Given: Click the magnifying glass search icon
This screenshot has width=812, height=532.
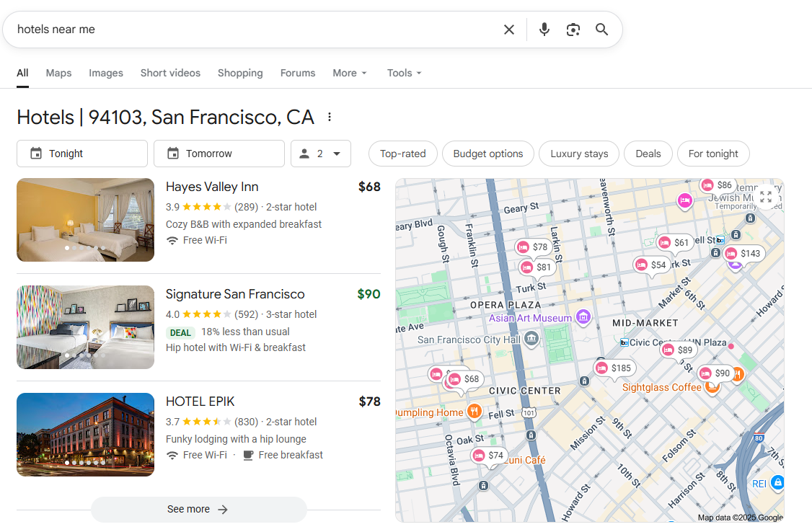Looking at the screenshot, I should pyautogui.click(x=602, y=30).
